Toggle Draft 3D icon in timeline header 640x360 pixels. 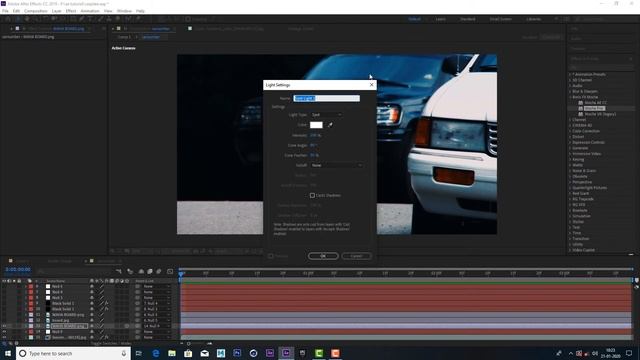130,271
